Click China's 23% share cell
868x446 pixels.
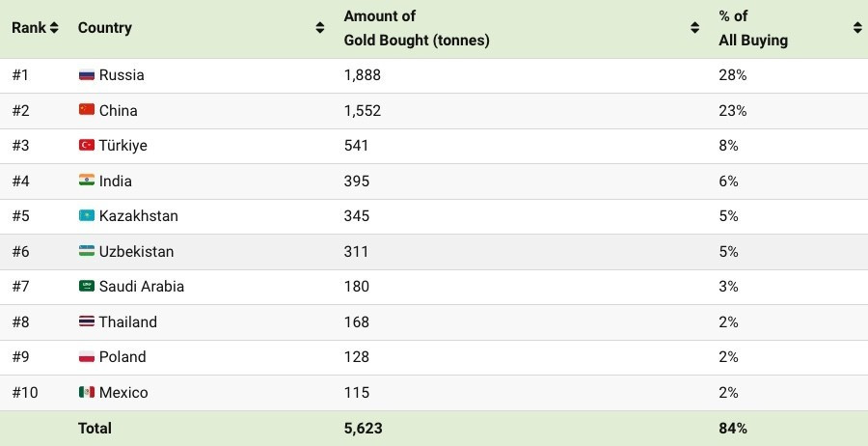point(732,110)
